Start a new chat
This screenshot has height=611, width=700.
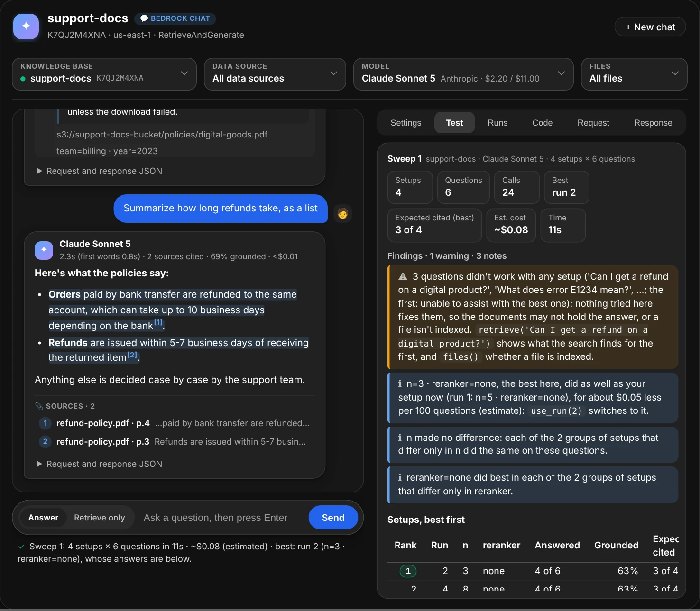(650, 27)
